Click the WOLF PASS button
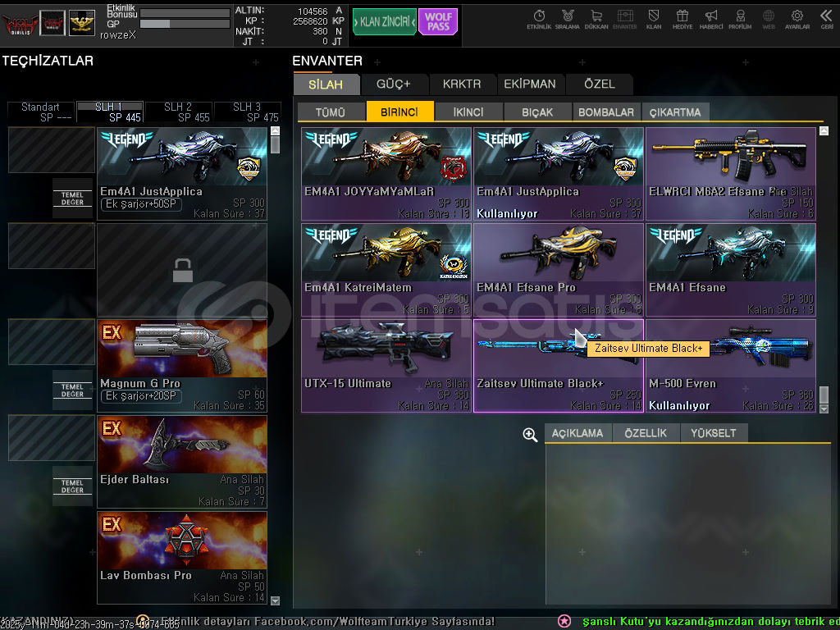 [x=438, y=22]
